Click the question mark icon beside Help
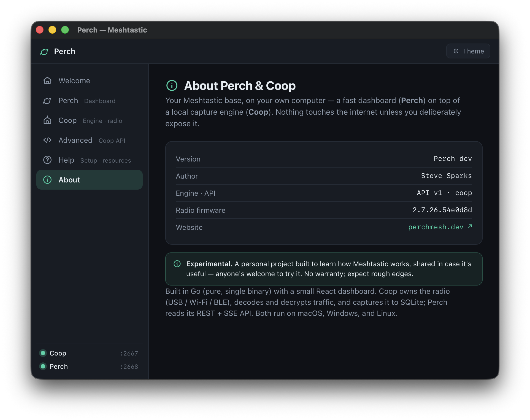This screenshot has height=420, width=530. [x=47, y=160]
